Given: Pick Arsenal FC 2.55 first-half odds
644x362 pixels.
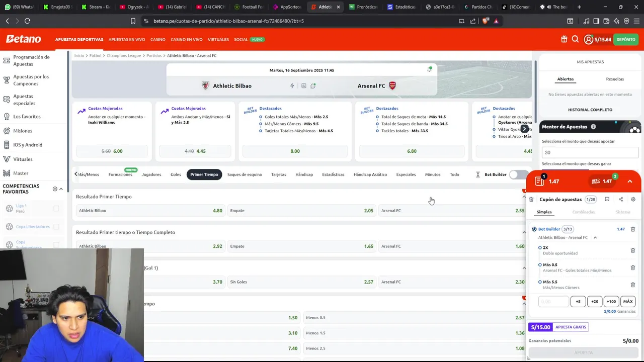Looking at the screenshot, I should (452, 211).
